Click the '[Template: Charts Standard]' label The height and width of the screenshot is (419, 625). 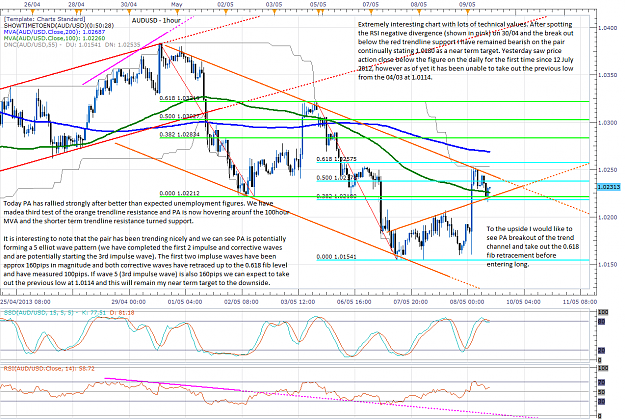tap(44, 19)
